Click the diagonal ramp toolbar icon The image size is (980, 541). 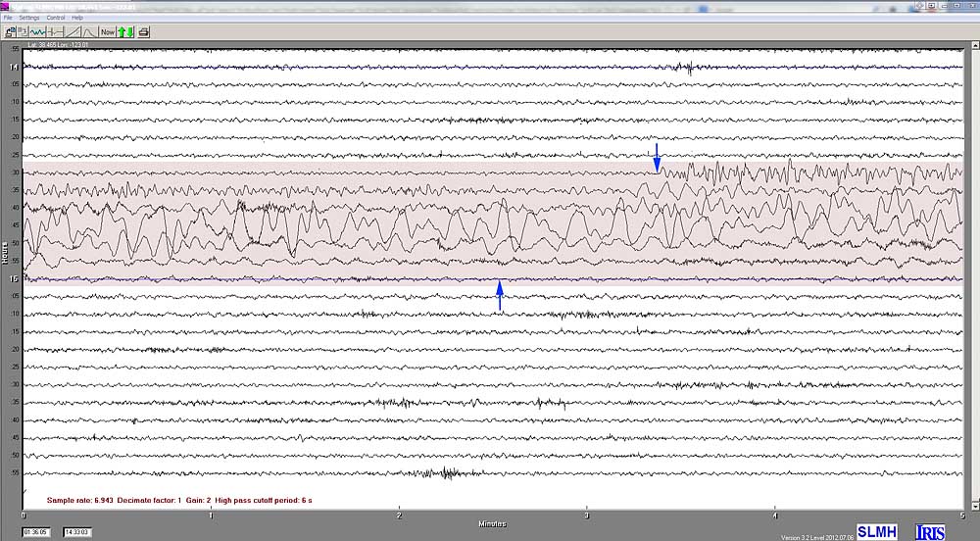click(73, 32)
